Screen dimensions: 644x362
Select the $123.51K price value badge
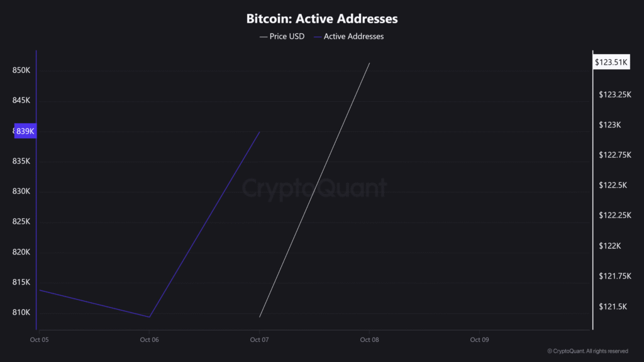613,62
